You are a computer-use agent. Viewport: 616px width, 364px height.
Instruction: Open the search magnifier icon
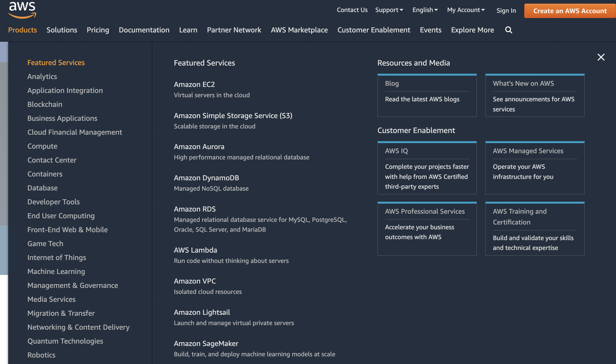[x=509, y=30]
